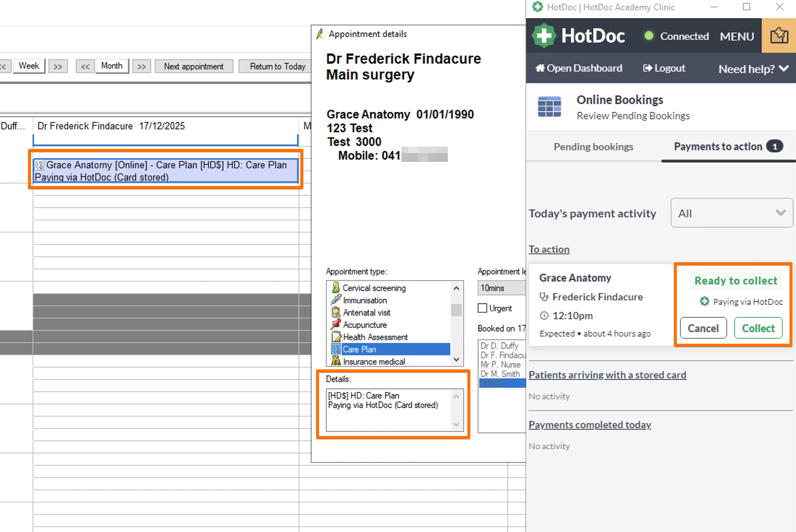Viewport: 796px width, 532px height.
Task: Switch to the Pending bookings tab
Action: [593, 147]
